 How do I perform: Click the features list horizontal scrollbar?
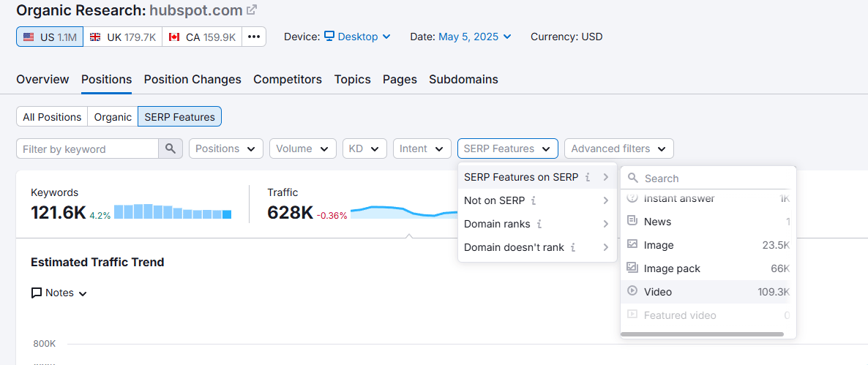click(x=702, y=334)
